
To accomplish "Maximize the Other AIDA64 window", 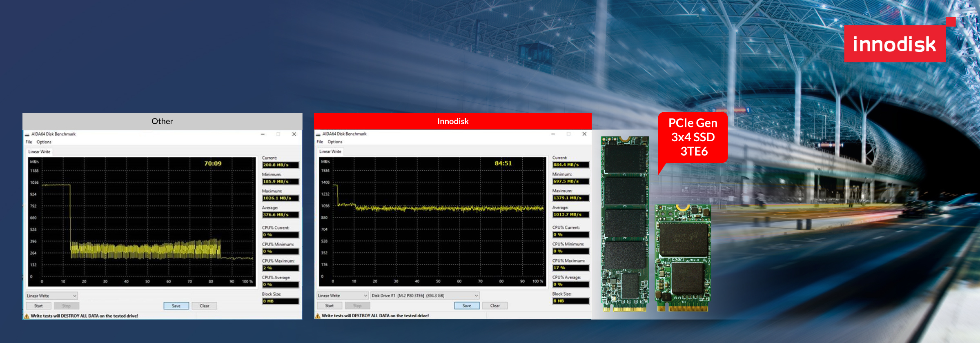I will 278,134.
